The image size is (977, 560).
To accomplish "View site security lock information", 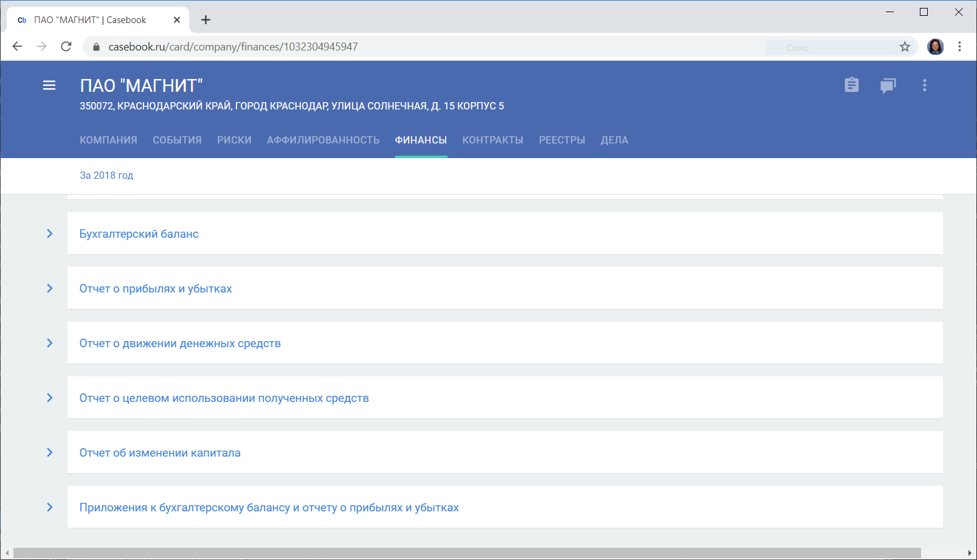I will coord(96,47).
